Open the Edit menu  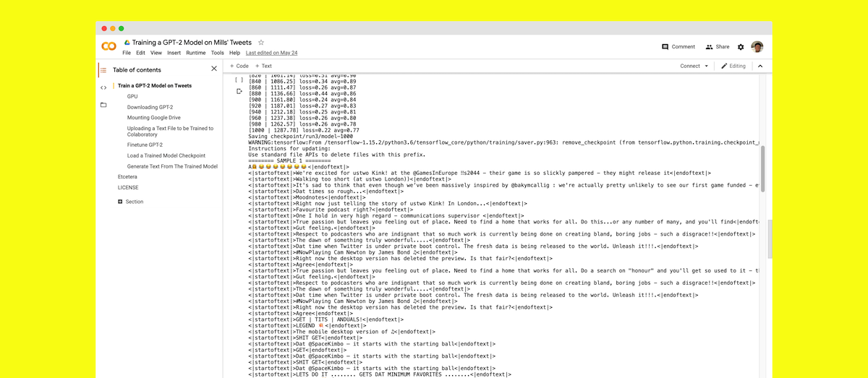(x=140, y=53)
